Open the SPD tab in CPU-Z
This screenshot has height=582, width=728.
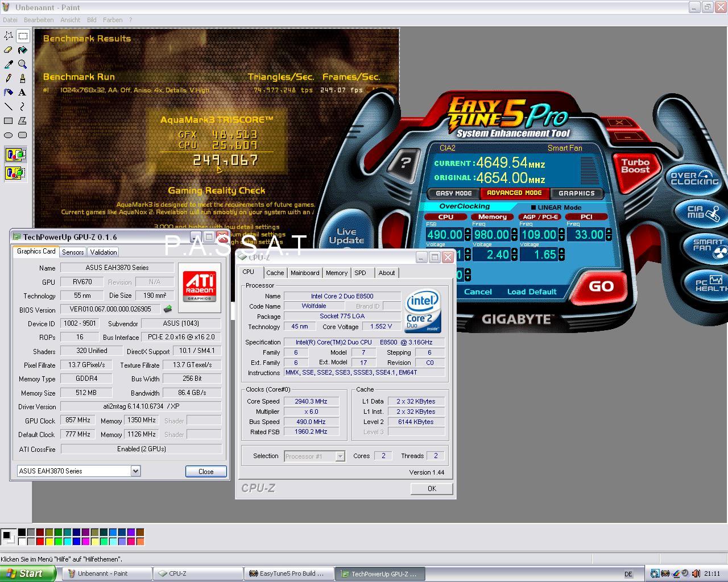(361, 273)
